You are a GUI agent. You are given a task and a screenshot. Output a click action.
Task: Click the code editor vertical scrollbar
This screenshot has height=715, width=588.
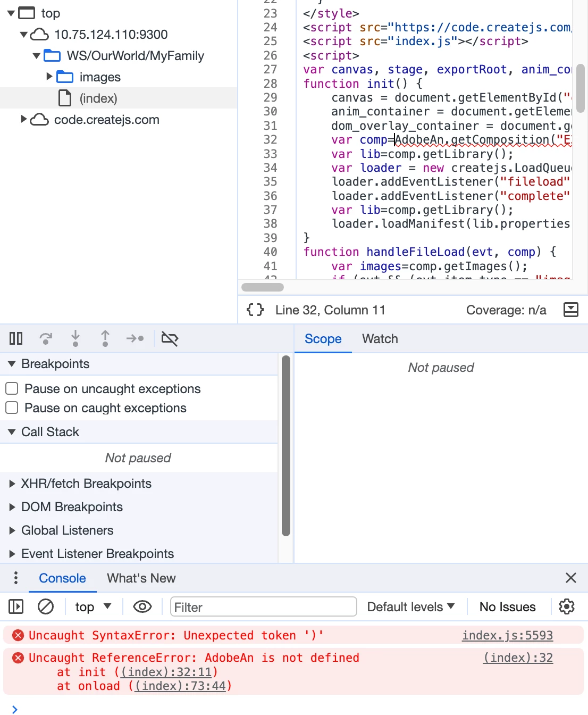(581, 88)
